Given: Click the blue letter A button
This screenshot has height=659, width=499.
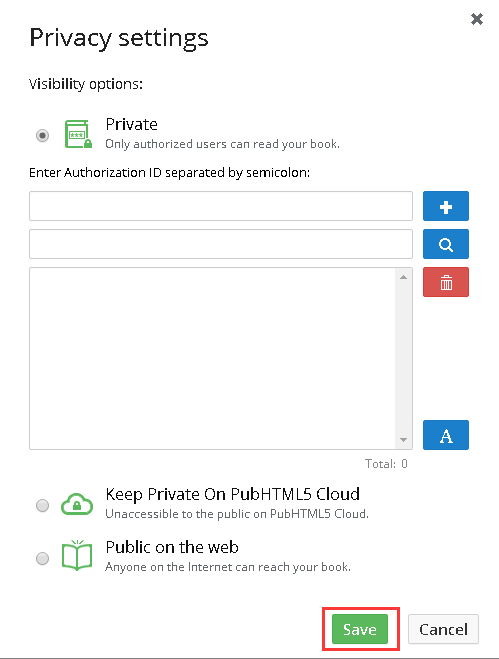Looking at the screenshot, I should 446,435.
